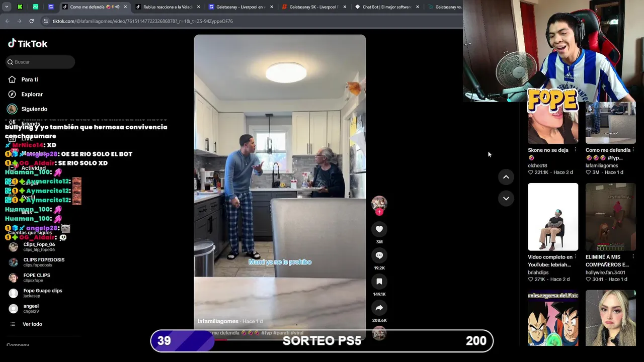
Task: Click the Para ti home icon
Action: tap(12, 79)
